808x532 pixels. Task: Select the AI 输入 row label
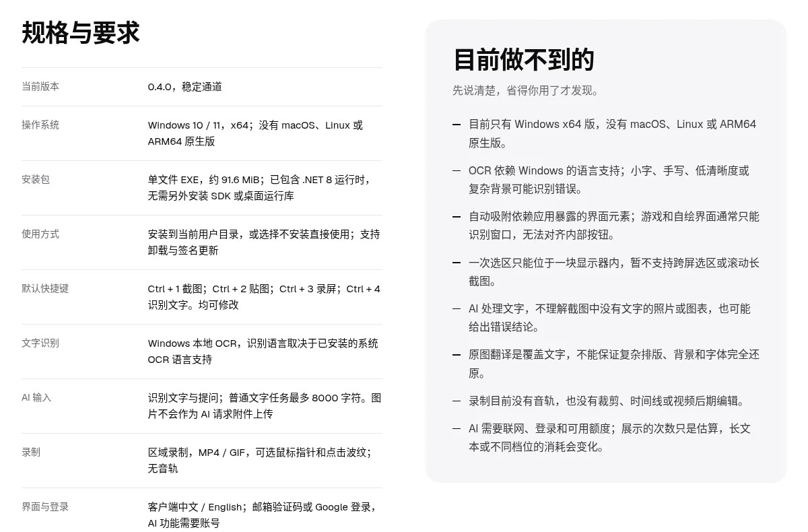pyautogui.click(x=36, y=397)
